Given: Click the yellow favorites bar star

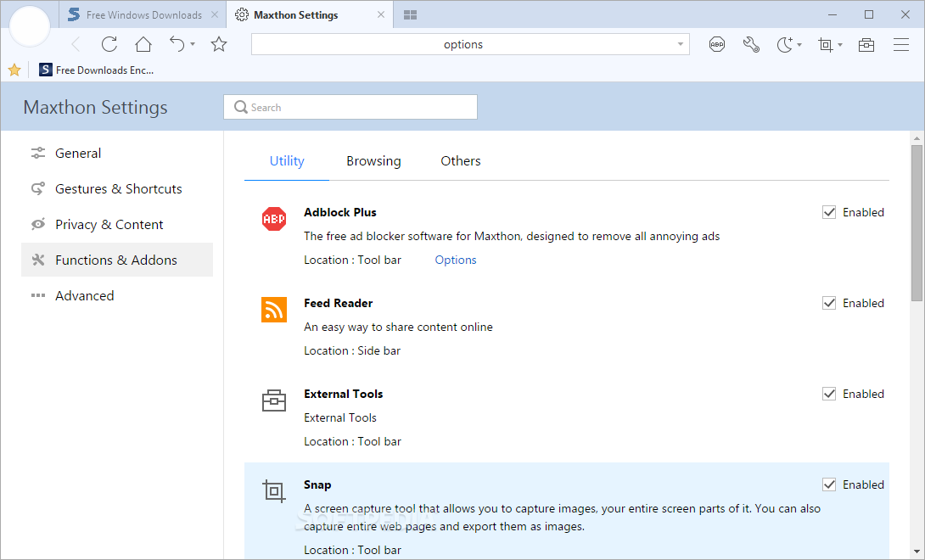Looking at the screenshot, I should pos(14,70).
